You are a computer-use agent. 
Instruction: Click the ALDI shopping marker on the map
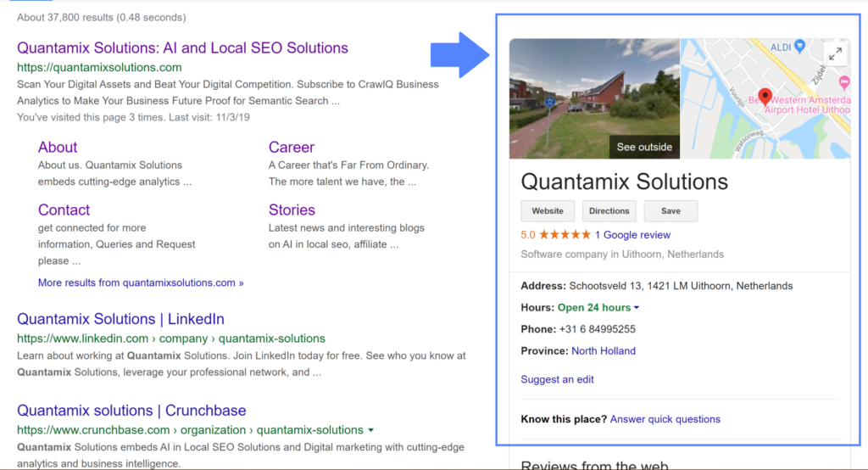[799, 46]
